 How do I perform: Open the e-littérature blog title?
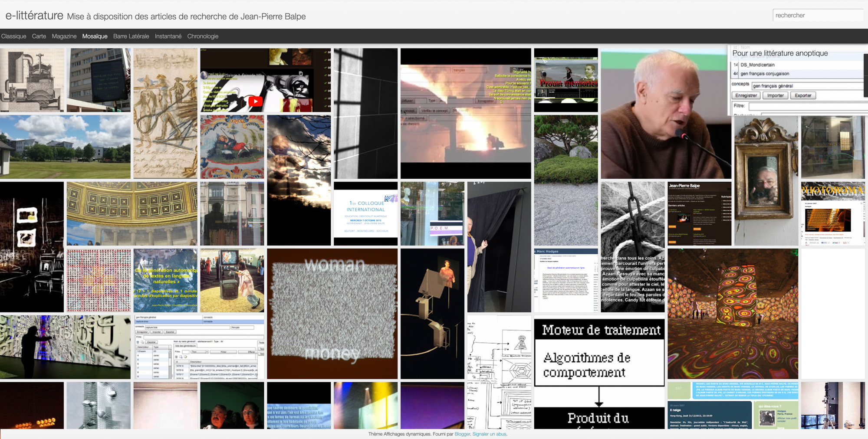(x=34, y=16)
